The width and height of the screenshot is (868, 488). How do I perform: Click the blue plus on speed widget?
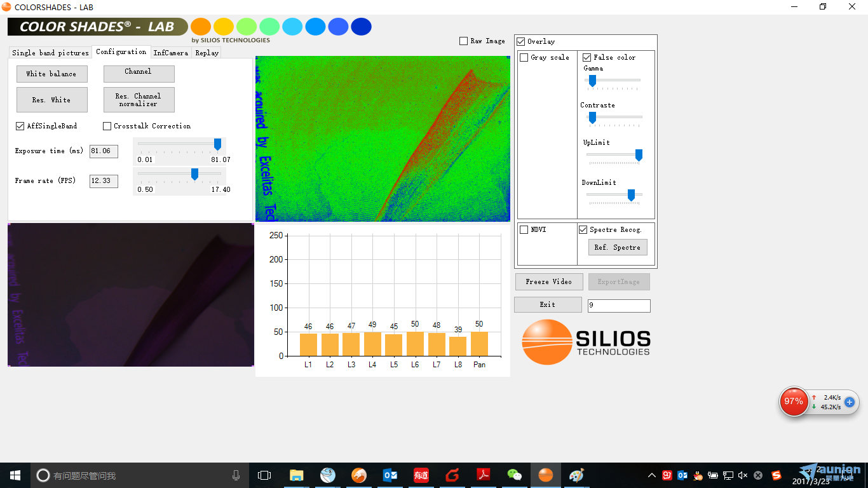850,402
